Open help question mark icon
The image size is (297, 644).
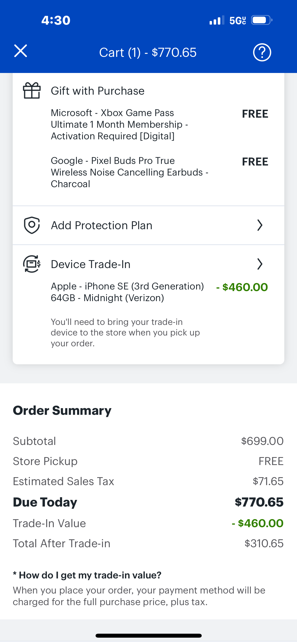pos(262,52)
